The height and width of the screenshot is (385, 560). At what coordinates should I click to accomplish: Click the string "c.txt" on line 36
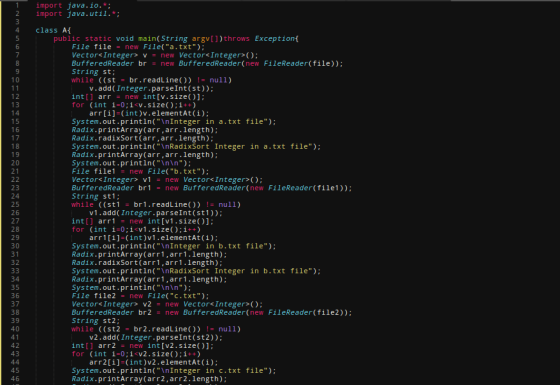click(185, 296)
